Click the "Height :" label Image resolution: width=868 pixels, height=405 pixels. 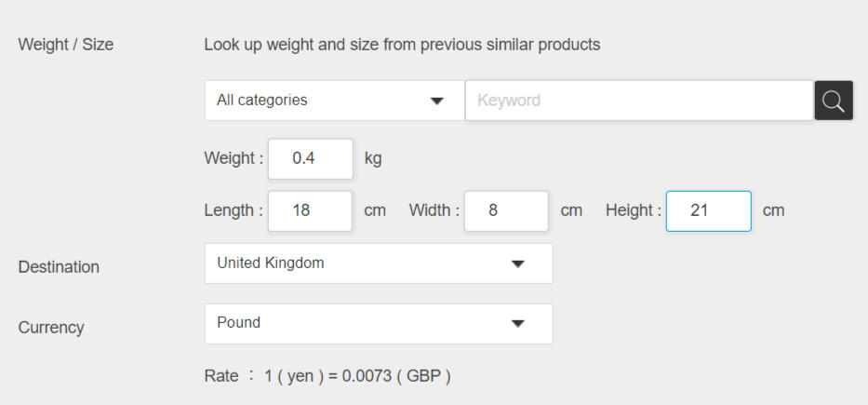(x=634, y=210)
